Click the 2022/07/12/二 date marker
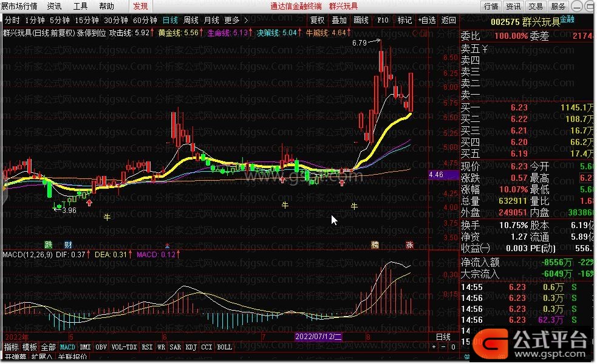597x364 pixels. coord(318,337)
